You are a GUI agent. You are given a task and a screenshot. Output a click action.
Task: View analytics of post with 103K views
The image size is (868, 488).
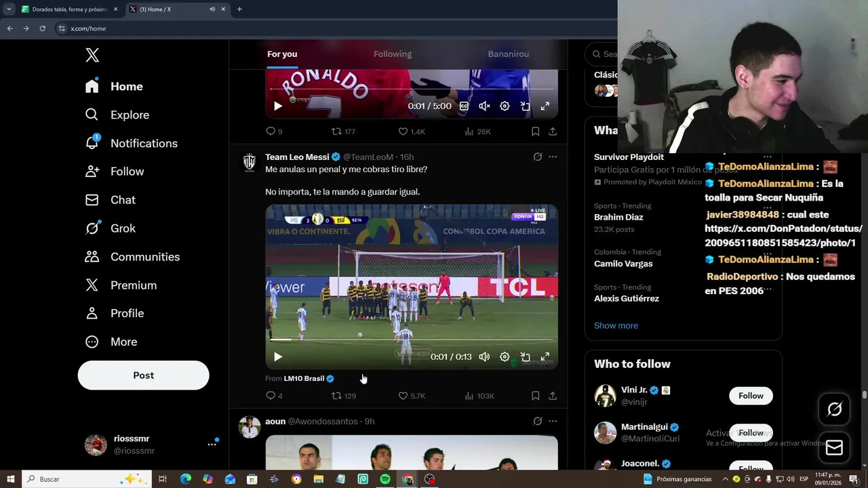point(479,396)
